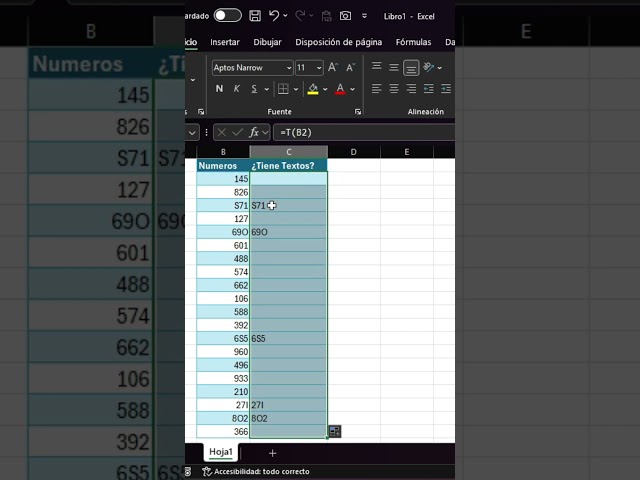Open the Disposición de página tab
The image size is (640, 480).
[339, 42]
